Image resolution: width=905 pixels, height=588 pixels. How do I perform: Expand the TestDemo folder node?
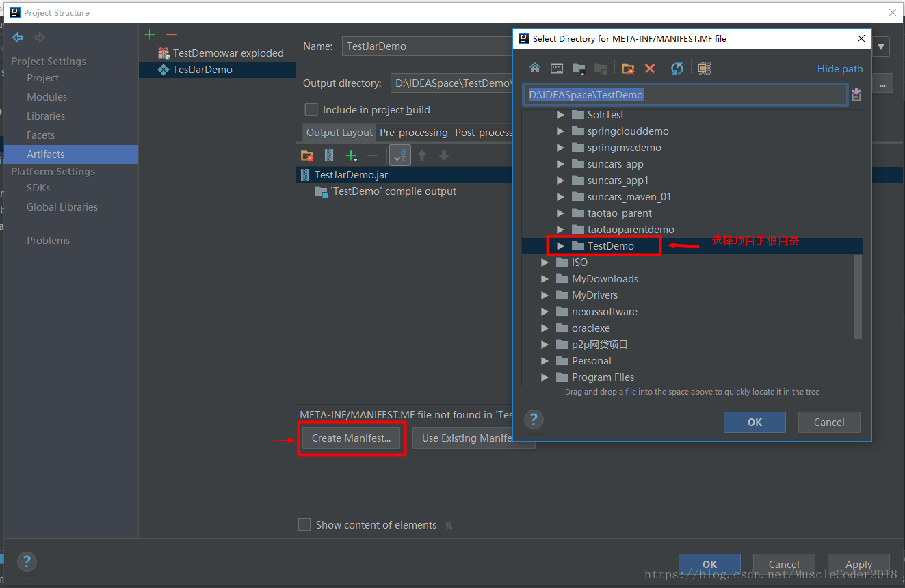tap(560, 246)
